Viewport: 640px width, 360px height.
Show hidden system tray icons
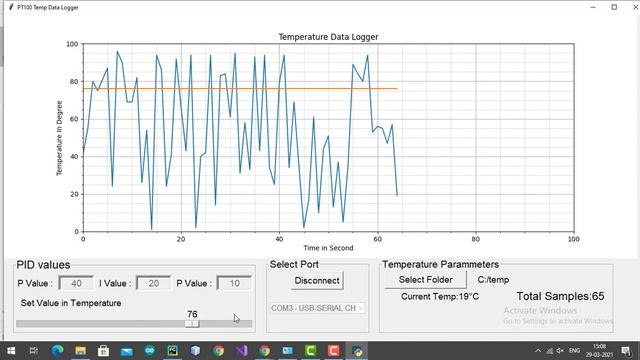(538, 351)
